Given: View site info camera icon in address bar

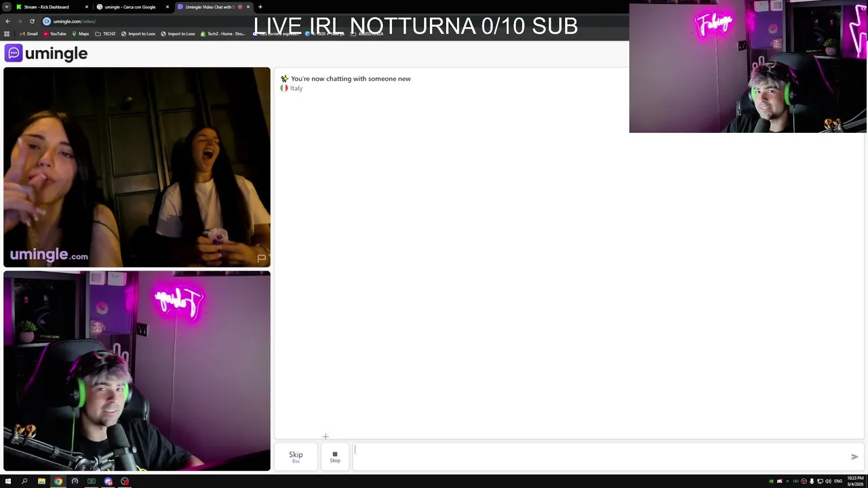Looking at the screenshot, I should [47, 21].
